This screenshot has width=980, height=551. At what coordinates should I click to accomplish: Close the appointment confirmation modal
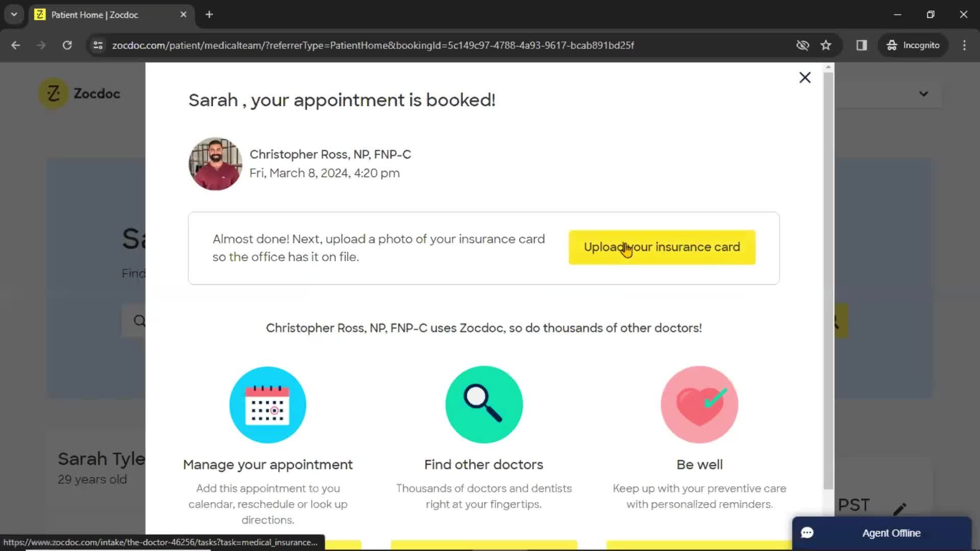805,78
